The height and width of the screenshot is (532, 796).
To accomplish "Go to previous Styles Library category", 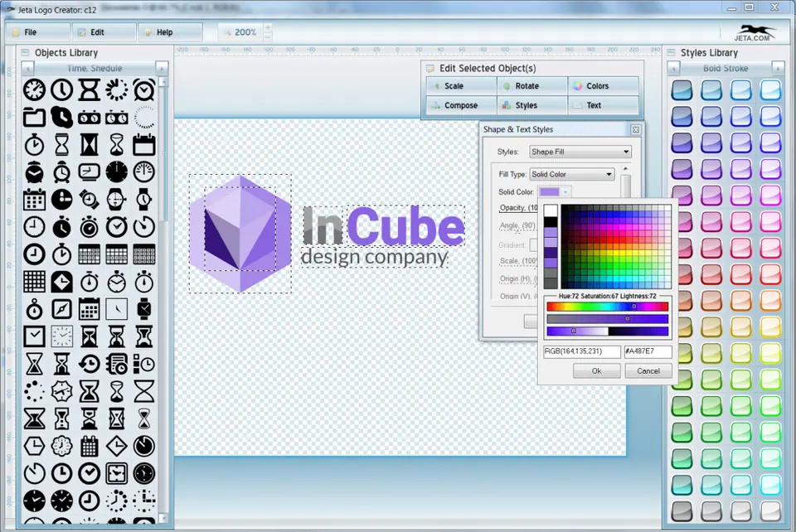I will 673,68.
